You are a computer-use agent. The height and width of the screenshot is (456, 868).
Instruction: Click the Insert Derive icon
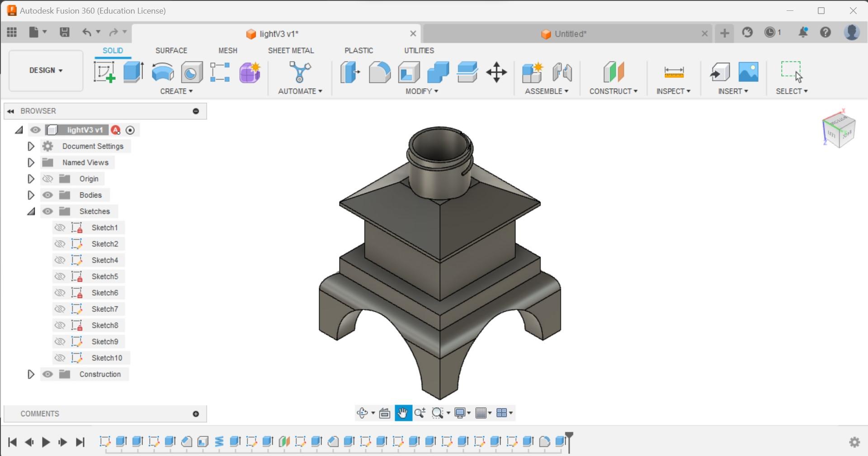720,72
